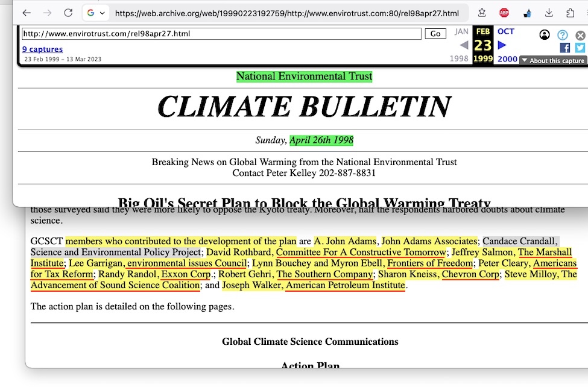Select the highlighted FEB 23 1999 capture date
Image resolution: width=588 pixels, height=387 pixels.
coord(483,45)
